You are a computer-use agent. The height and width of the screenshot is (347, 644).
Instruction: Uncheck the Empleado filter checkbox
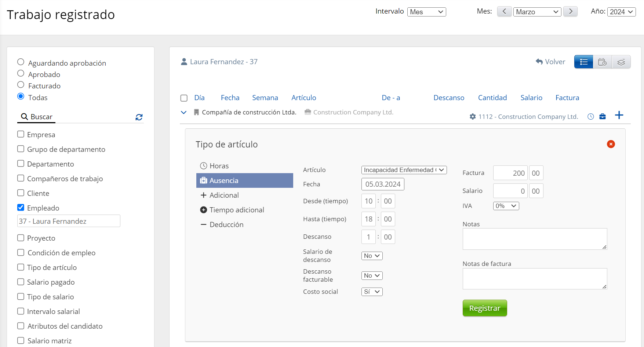coord(21,208)
